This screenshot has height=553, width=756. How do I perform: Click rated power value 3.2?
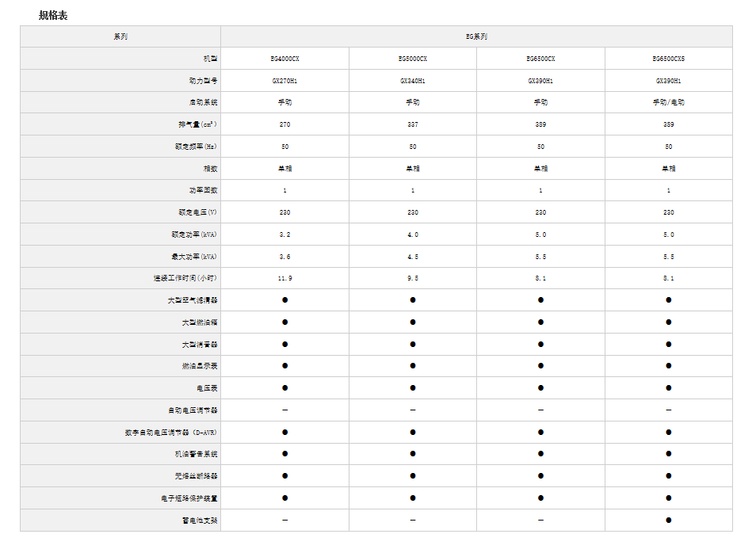(285, 235)
